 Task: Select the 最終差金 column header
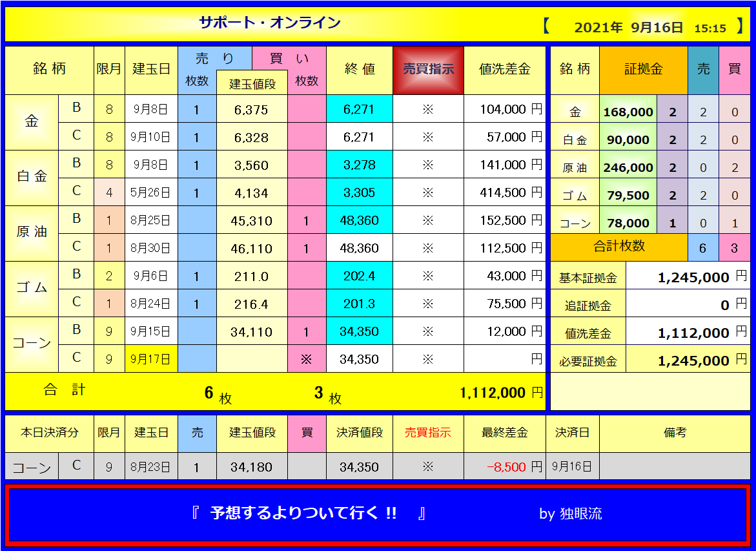coord(504,433)
